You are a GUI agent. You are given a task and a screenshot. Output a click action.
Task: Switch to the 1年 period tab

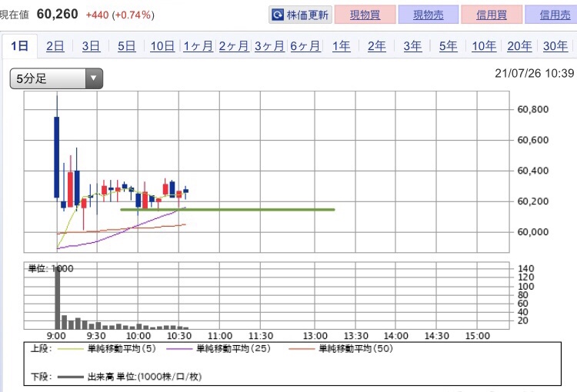(x=341, y=46)
